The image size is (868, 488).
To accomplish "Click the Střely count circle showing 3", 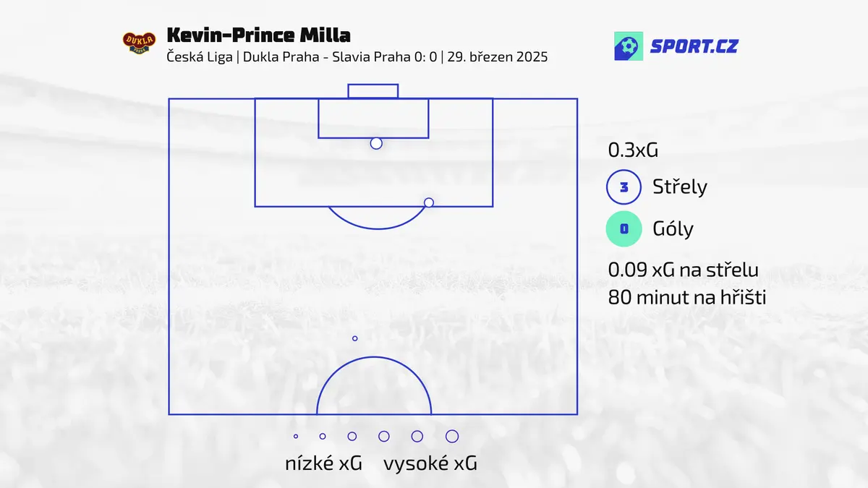I will click(x=624, y=188).
